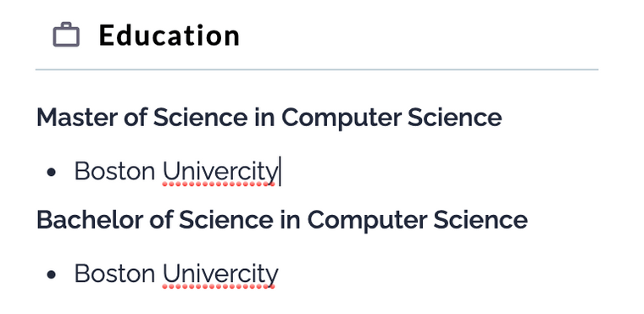Click Boston in the second bullet item
The height and width of the screenshot is (314, 644).
coord(114,273)
